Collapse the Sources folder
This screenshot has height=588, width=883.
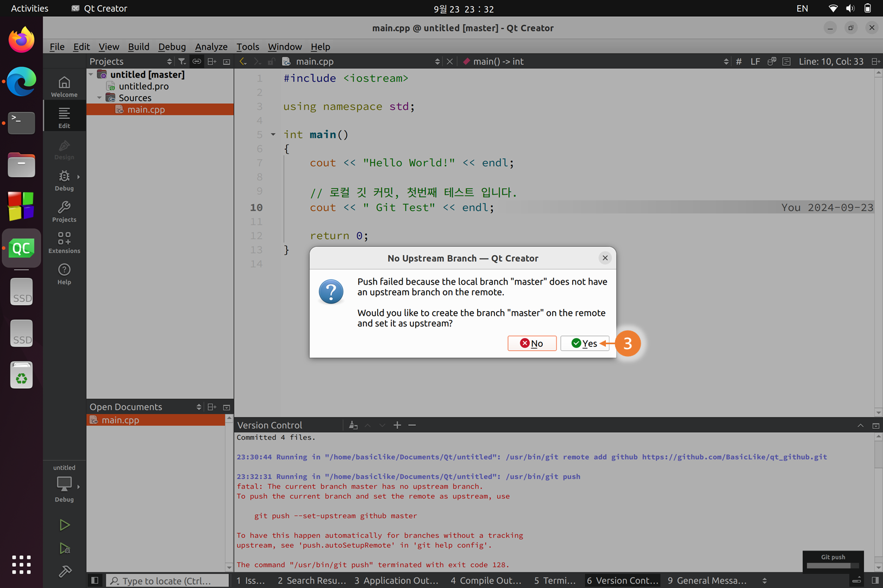pyautogui.click(x=99, y=98)
